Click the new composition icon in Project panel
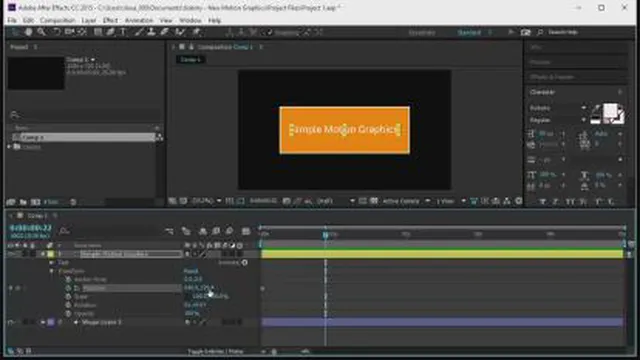 coord(36,202)
